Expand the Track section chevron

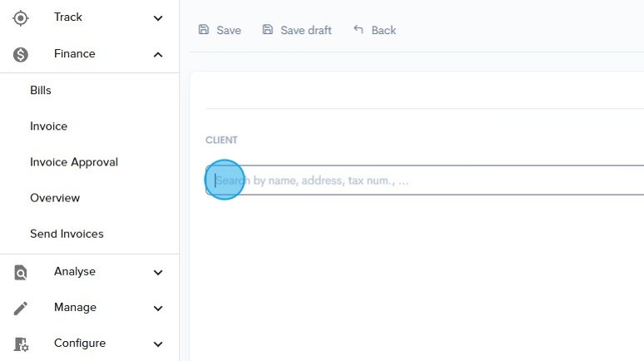coord(158,17)
